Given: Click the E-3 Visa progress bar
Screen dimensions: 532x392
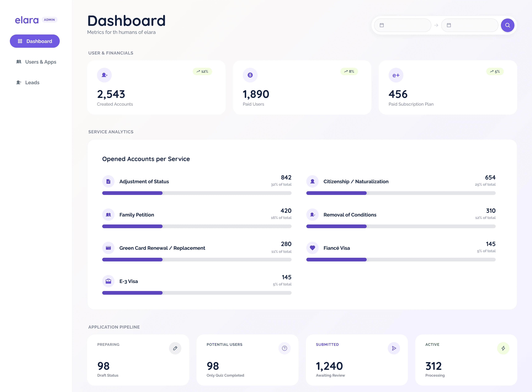Looking at the screenshot, I should (x=197, y=293).
